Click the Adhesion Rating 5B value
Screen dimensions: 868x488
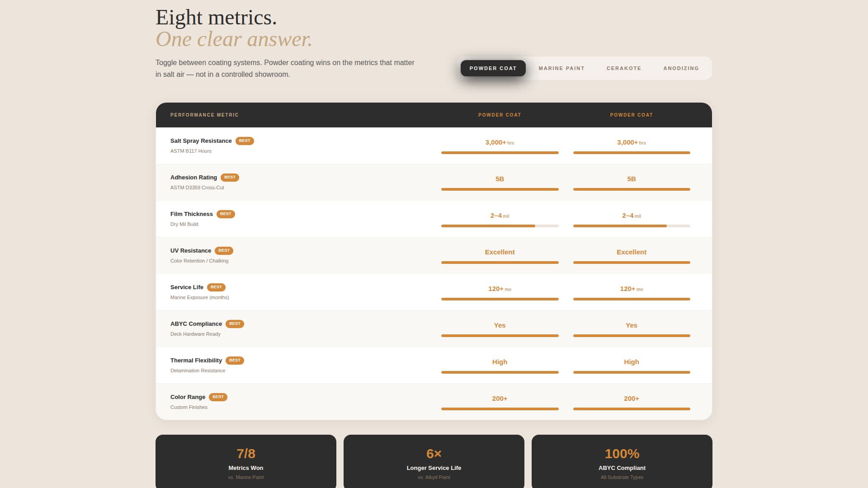[x=500, y=179]
